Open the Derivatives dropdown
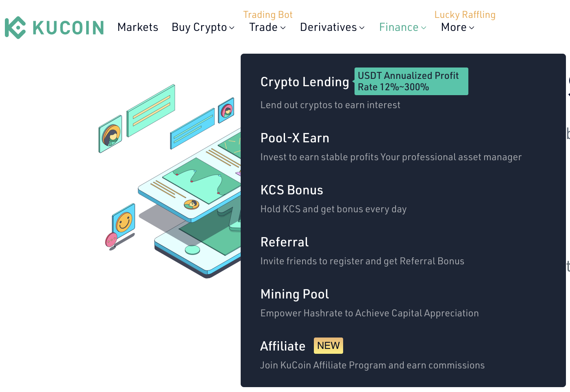Screen dimensions: 570x392 [x=332, y=27]
